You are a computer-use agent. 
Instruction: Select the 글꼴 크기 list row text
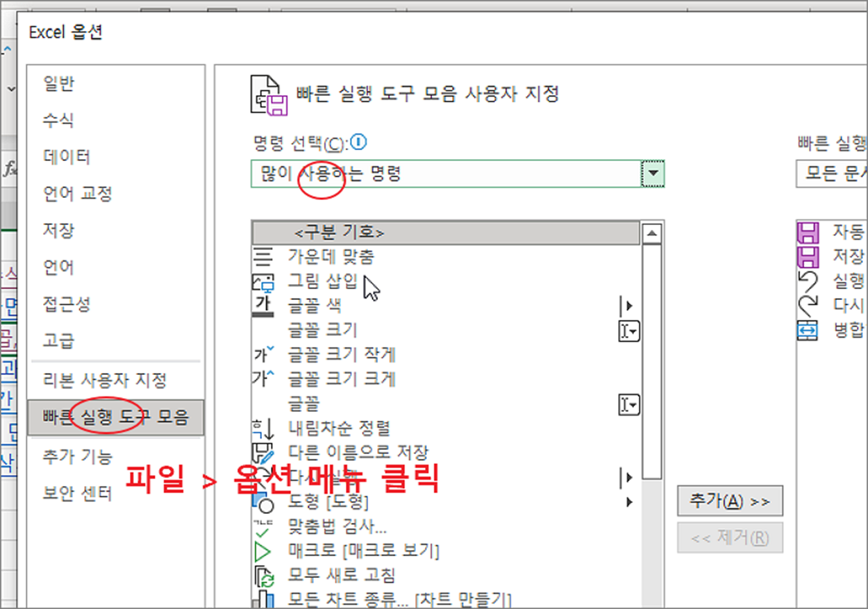coord(322,330)
